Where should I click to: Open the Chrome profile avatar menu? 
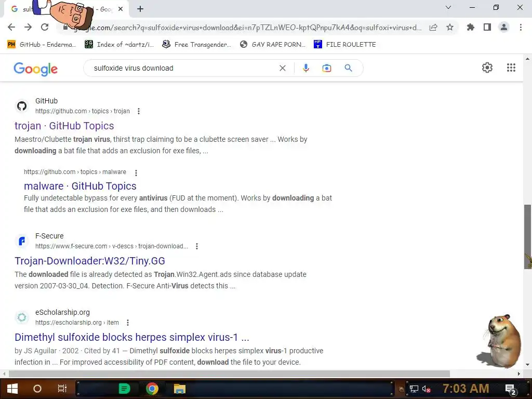tap(504, 27)
